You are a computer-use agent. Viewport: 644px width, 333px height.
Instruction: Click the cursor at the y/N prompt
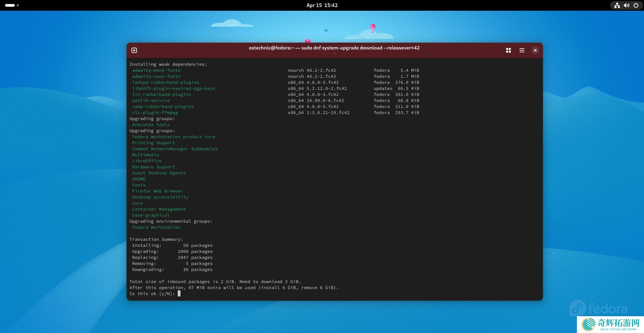pos(179,294)
